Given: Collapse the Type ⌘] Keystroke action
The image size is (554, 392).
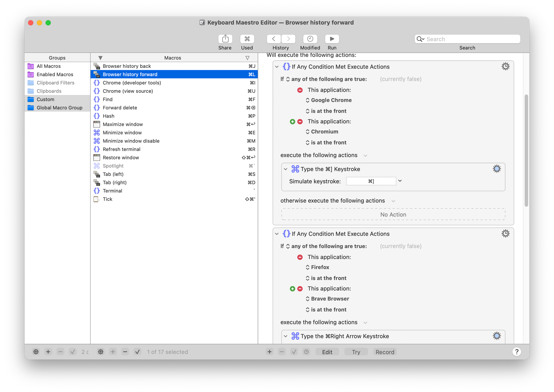Looking at the screenshot, I should [x=286, y=169].
